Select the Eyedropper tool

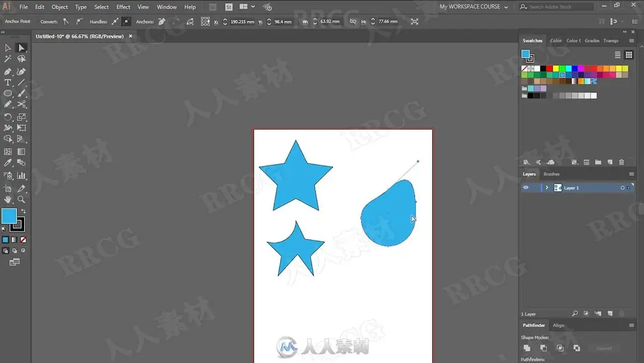coord(8,163)
